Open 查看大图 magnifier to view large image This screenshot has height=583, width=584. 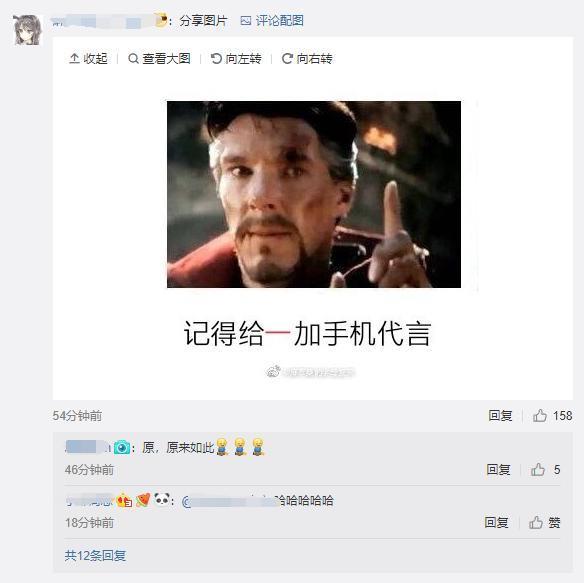tap(159, 58)
